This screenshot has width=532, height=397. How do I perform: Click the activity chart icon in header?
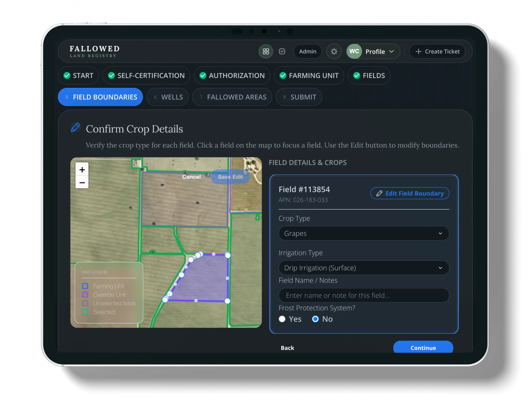(x=282, y=51)
